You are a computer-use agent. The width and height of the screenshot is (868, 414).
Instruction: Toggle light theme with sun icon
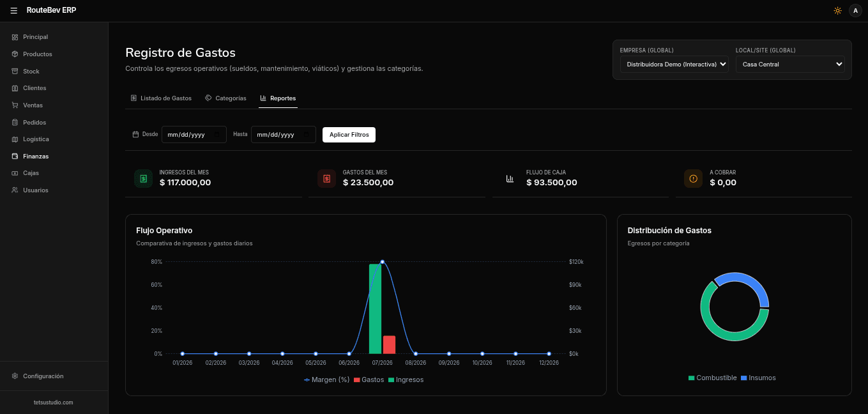838,10
